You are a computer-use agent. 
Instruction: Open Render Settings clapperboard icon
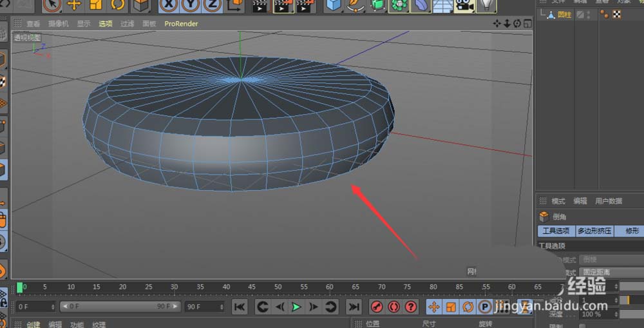[x=306, y=6]
